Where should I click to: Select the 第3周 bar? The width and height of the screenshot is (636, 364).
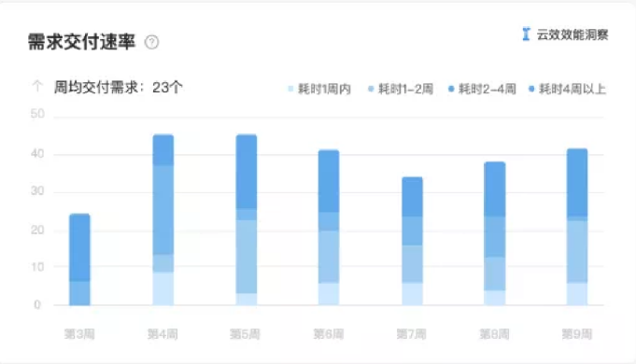point(80,259)
